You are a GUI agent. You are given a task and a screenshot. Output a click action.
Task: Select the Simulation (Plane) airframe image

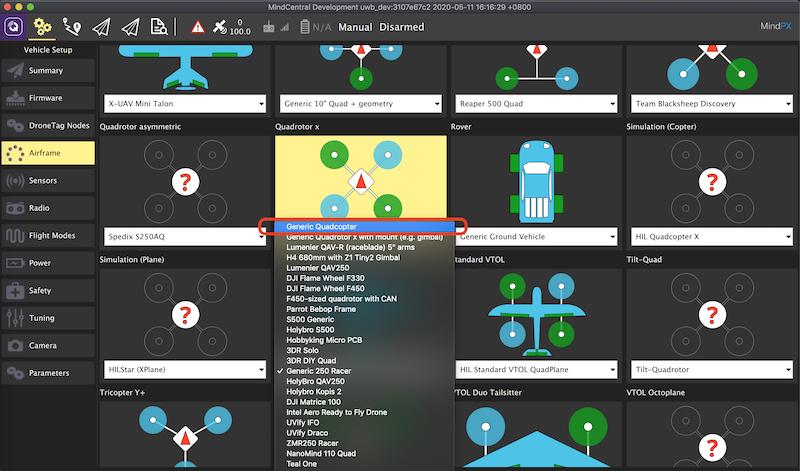(x=185, y=314)
